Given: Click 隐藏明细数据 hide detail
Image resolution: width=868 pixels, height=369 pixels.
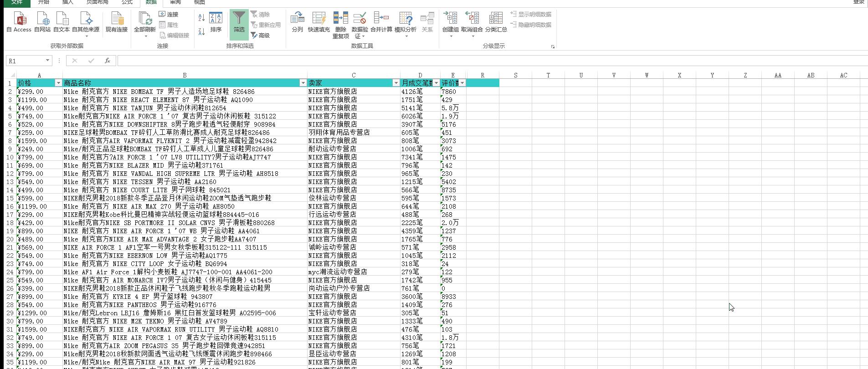Looking at the screenshot, I should pos(531,25).
